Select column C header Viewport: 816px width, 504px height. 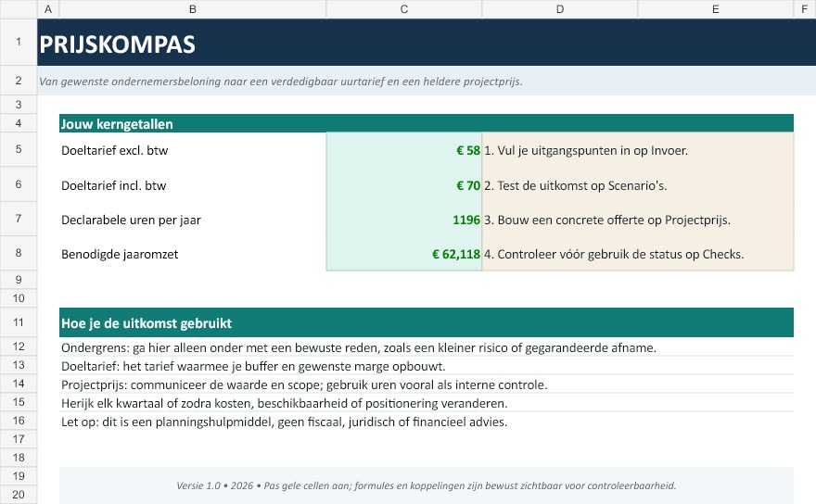(x=404, y=9)
